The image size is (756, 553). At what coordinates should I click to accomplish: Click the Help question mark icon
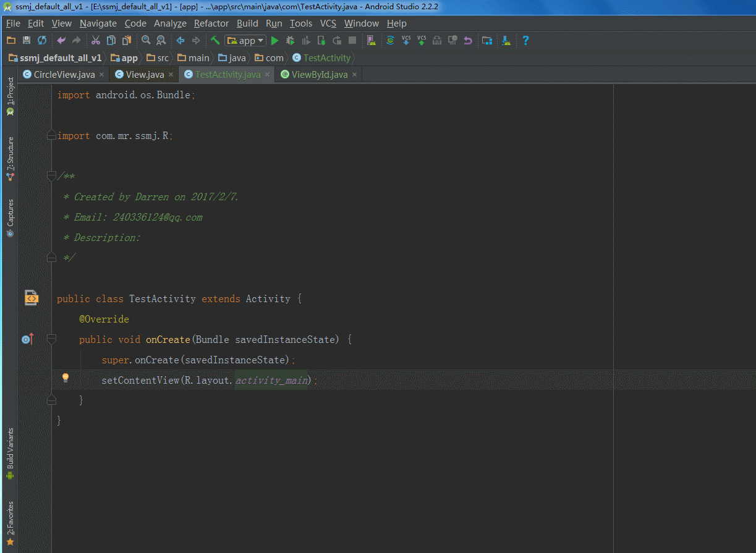point(525,40)
